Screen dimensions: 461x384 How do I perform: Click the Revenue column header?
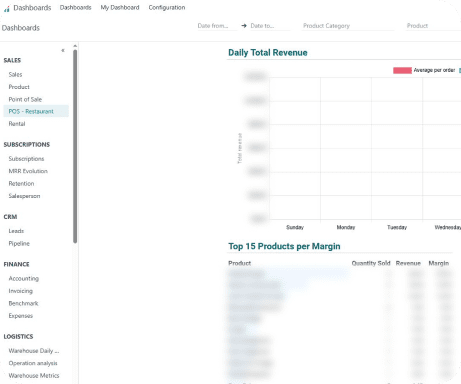point(408,263)
